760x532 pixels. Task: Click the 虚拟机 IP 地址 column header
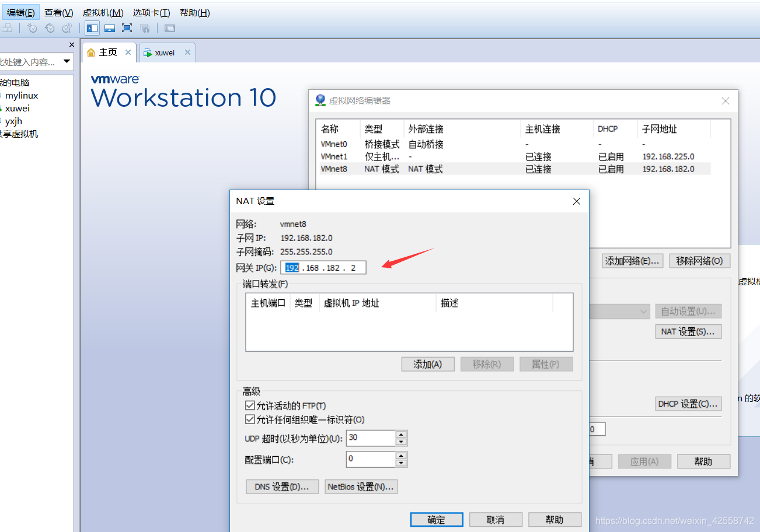pyautogui.click(x=378, y=303)
